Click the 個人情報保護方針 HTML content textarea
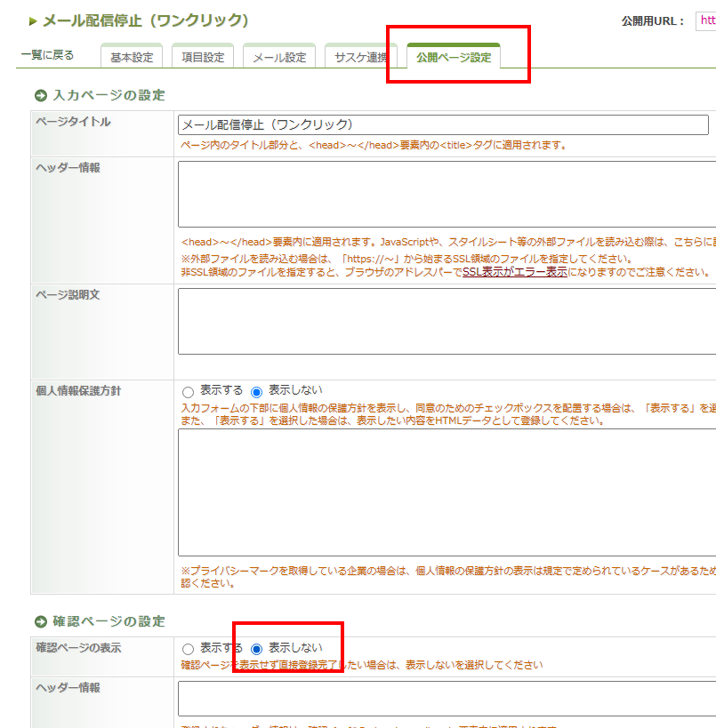 (x=446, y=492)
